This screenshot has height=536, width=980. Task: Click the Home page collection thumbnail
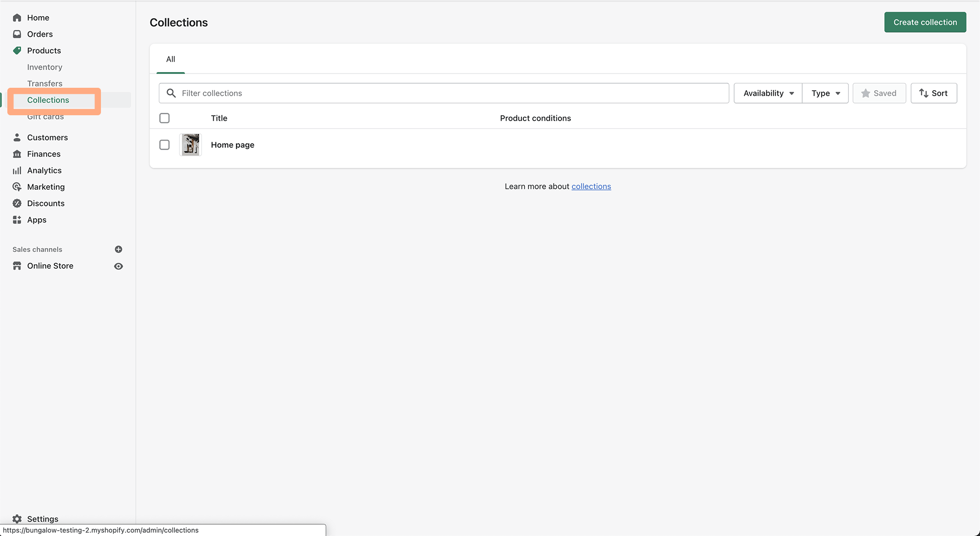coord(191,145)
